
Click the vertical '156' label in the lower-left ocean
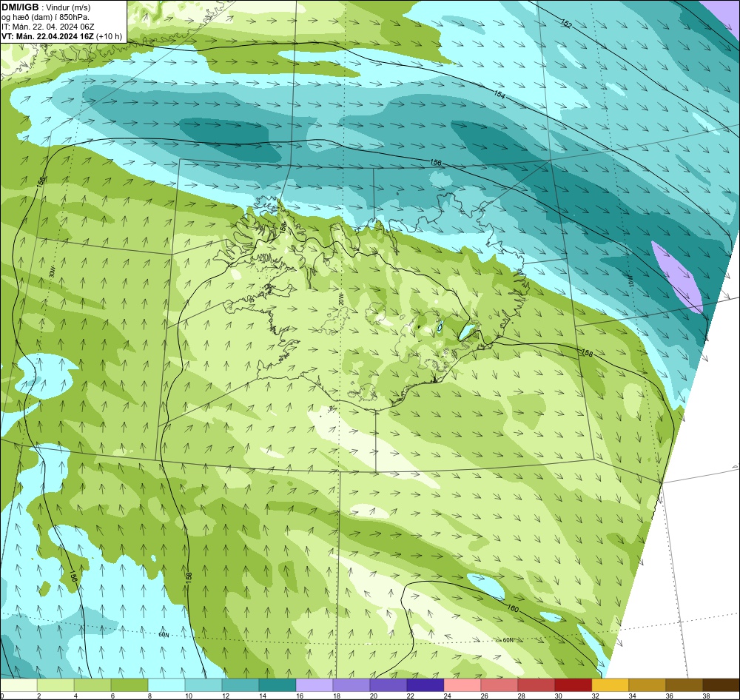click(73, 576)
